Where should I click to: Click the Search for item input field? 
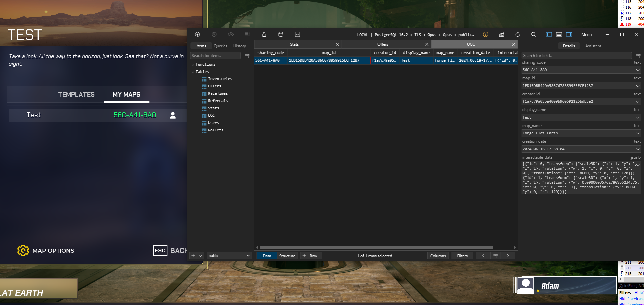215,56
